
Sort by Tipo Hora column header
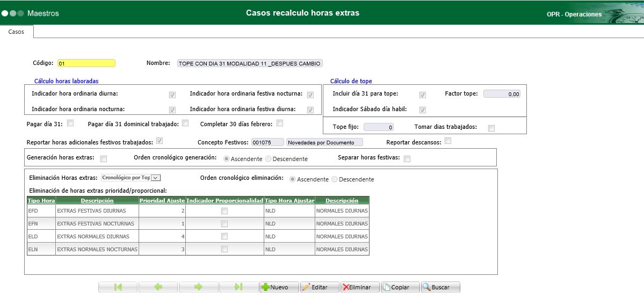coord(41,200)
